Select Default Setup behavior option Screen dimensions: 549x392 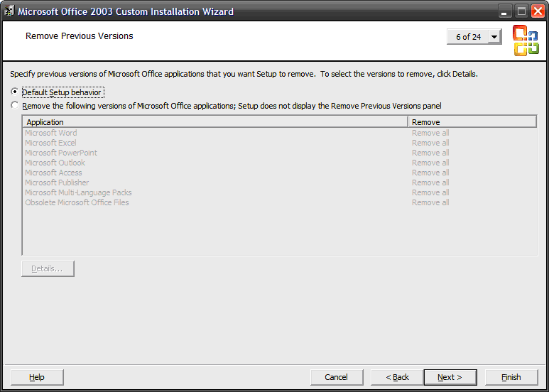pos(15,92)
